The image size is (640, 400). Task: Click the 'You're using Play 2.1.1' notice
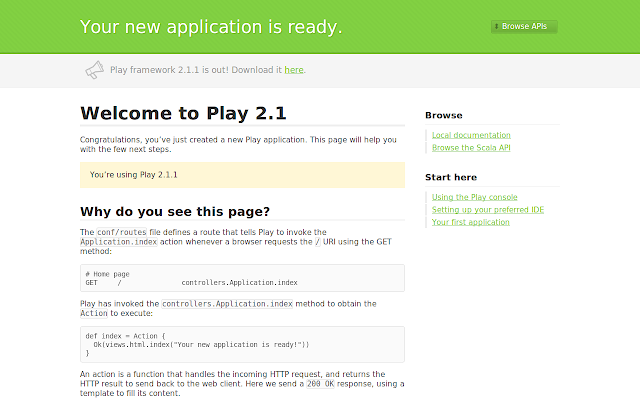[242, 175]
